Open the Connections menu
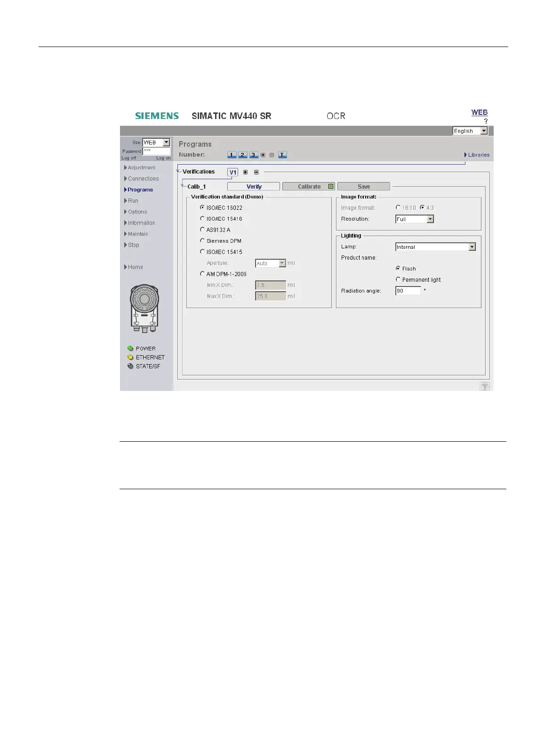The height and width of the screenshot is (747, 560). tap(142, 179)
